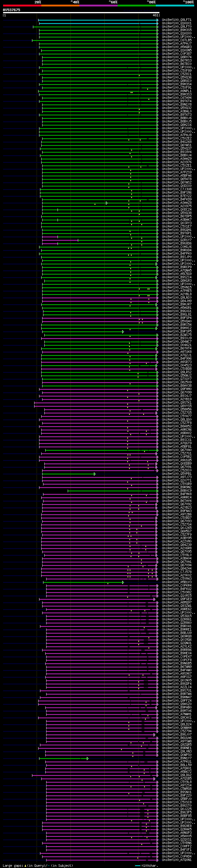Select label UniRef100_A3AAZ9

click(x=177, y=159)
